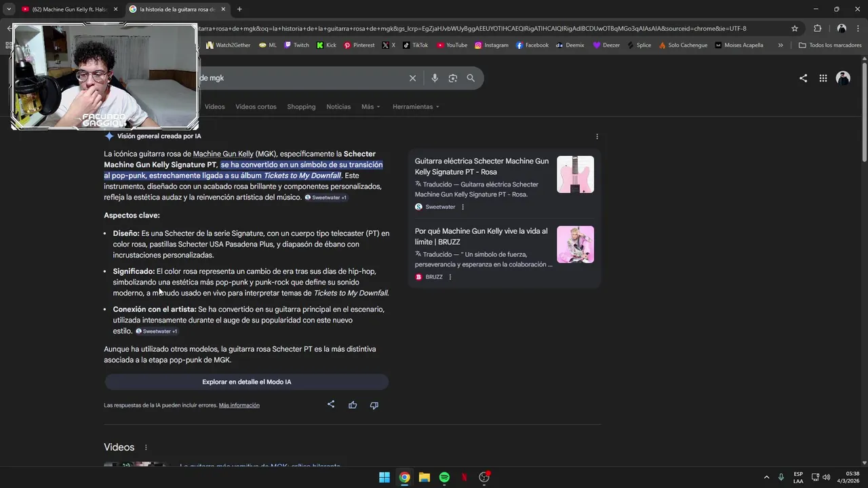Share the AI overview answer

331,405
